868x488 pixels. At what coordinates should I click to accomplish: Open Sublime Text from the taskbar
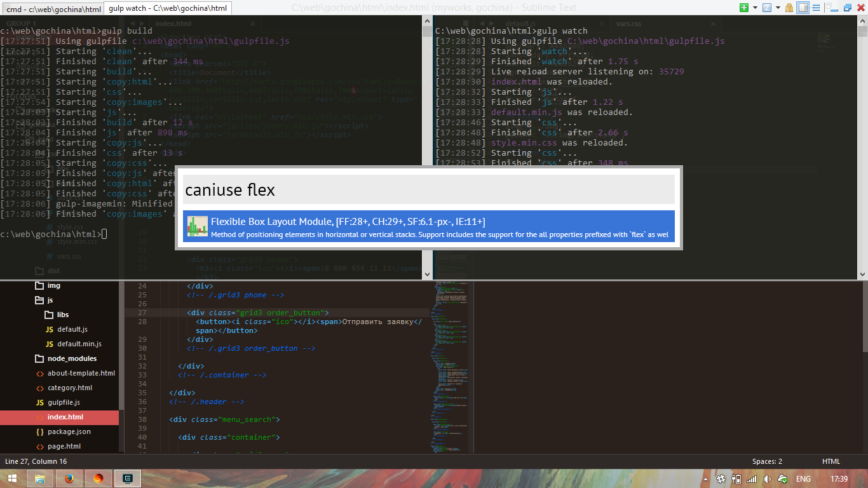(x=98, y=478)
